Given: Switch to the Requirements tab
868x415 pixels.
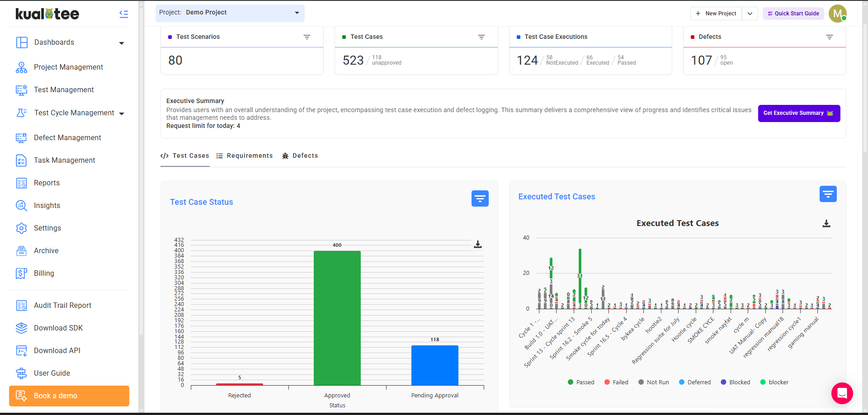Looking at the screenshot, I should (x=250, y=156).
